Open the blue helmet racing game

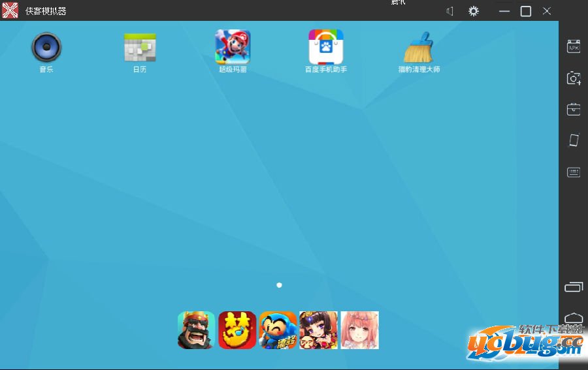pyautogui.click(x=278, y=330)
